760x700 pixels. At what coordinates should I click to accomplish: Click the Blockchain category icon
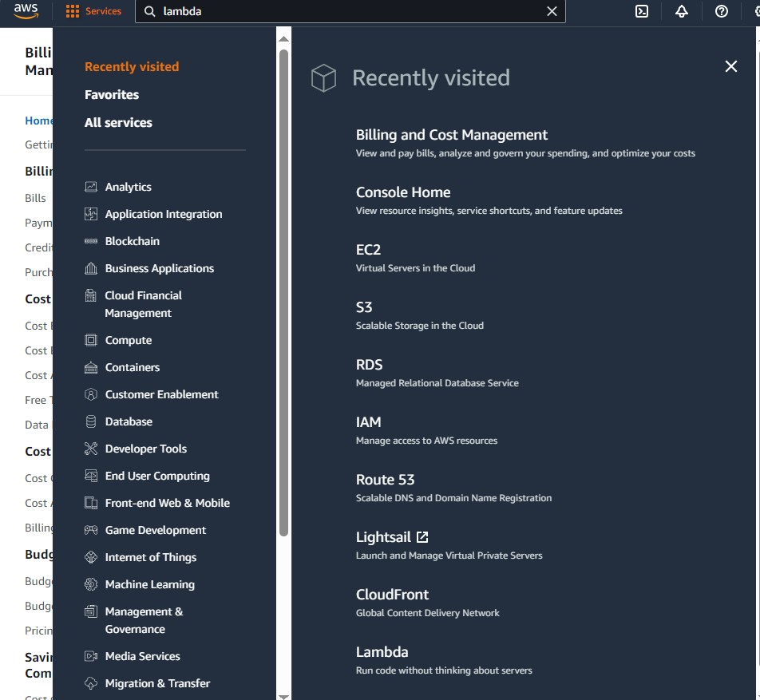coord(91,241)
